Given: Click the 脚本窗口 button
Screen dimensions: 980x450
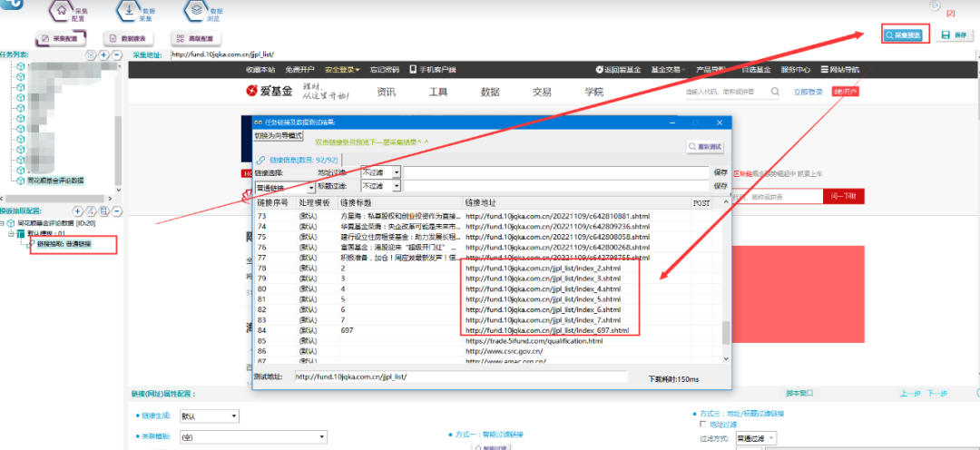Looking at the screenshot, I should point(799,393).
